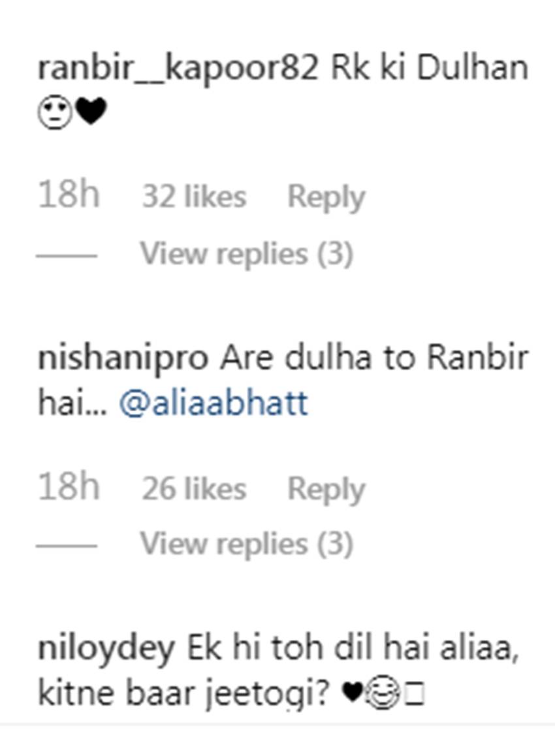Reply to ranbir__kapoor82's comment
The height and width of the screenshot is (756, 555).
(326, 197)
